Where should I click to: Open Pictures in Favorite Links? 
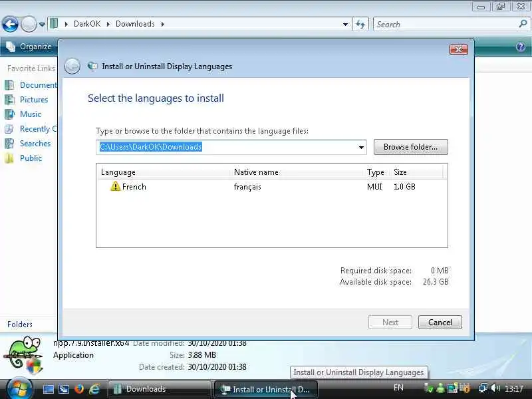click(x=34, y=99)
